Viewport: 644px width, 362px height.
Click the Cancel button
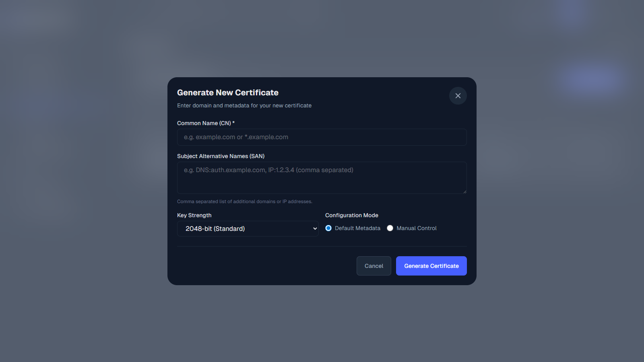click(374, 266)
